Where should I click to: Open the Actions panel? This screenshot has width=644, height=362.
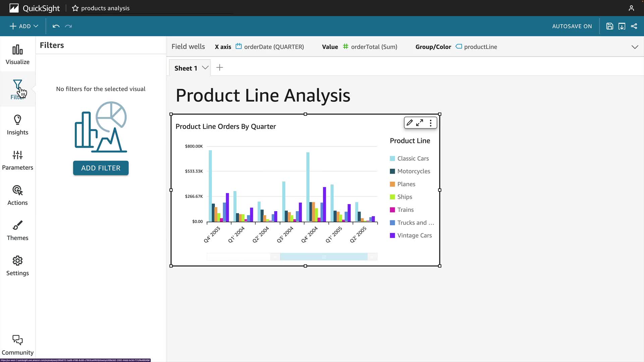[17, 195]
